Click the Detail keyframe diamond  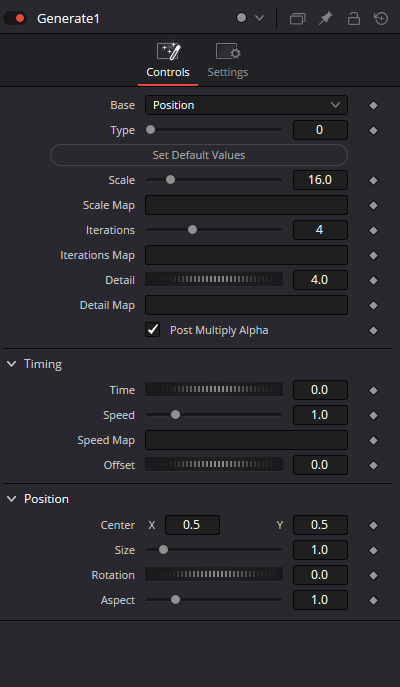pos(373,280)
